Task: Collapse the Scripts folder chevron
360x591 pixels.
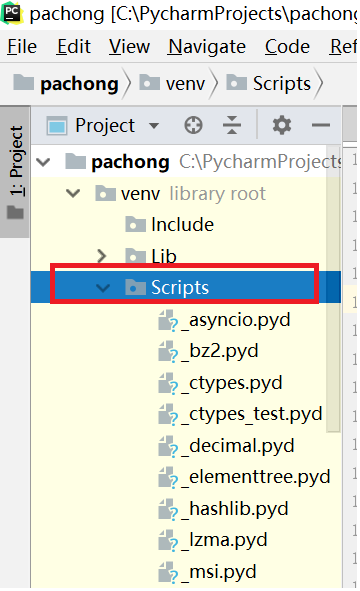Action: click(x=103, y=288)
